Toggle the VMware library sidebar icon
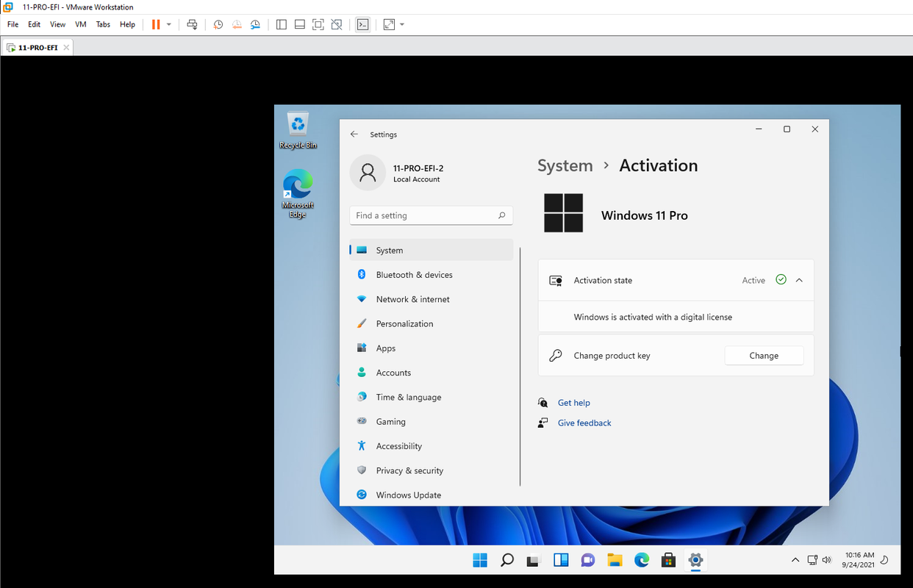 pos(282,24)
